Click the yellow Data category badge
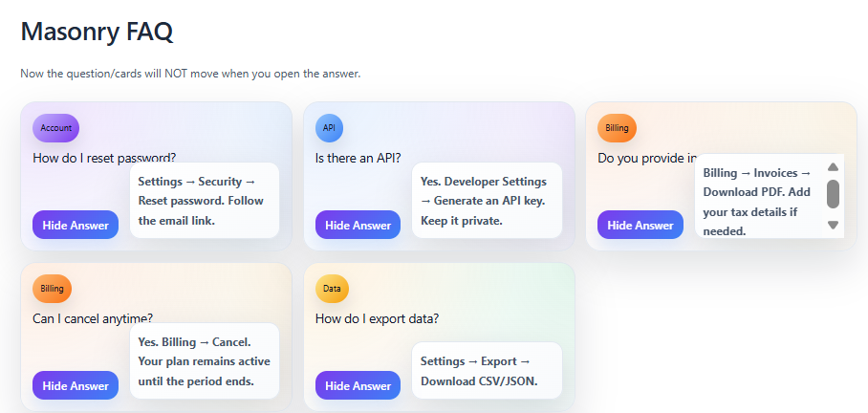The width and height of the screenshot is (868, 413). coord(332,289)
